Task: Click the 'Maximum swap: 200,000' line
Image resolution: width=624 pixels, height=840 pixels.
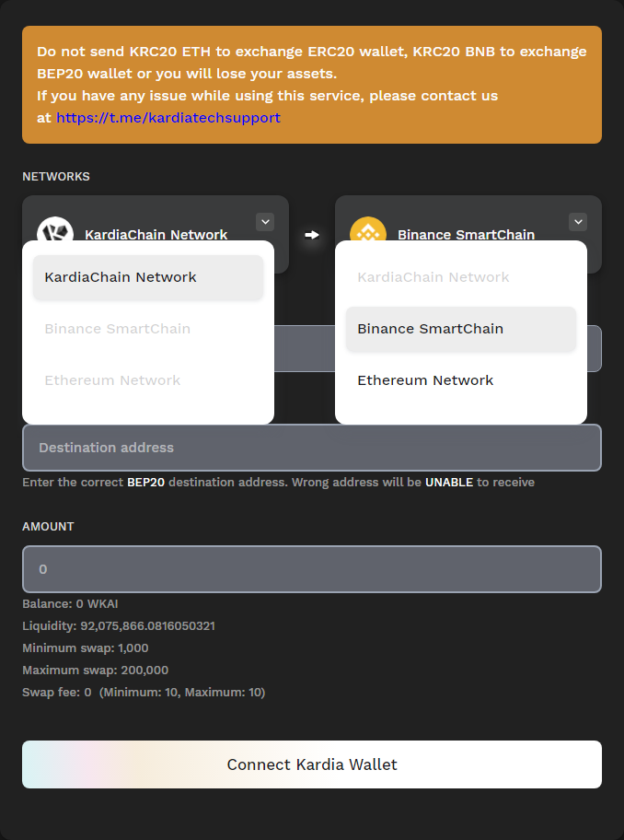Action: pos(96,671)
